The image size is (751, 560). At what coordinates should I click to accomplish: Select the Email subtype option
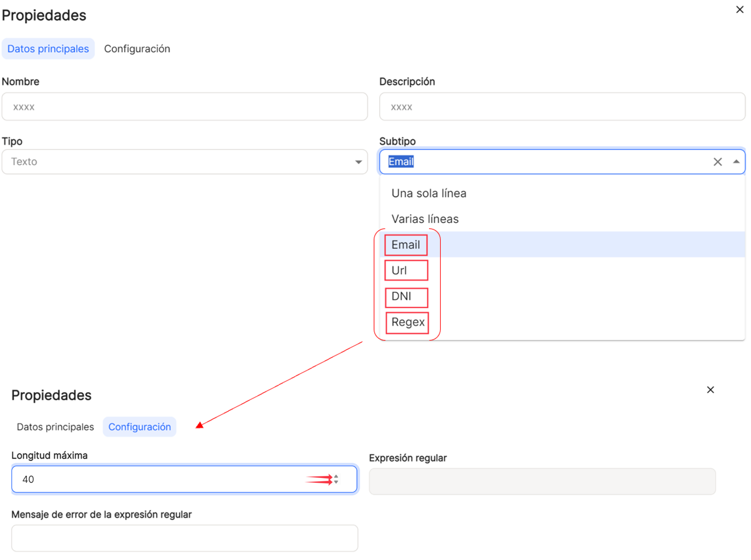click(x=562, y=245)
